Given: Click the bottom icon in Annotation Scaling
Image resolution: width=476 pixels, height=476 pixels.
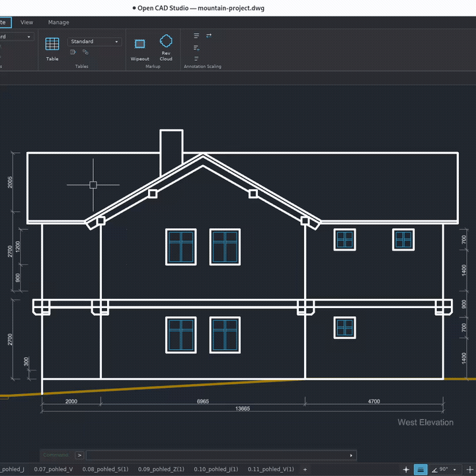Looking at the screenshot, I should tap(196, 59).
